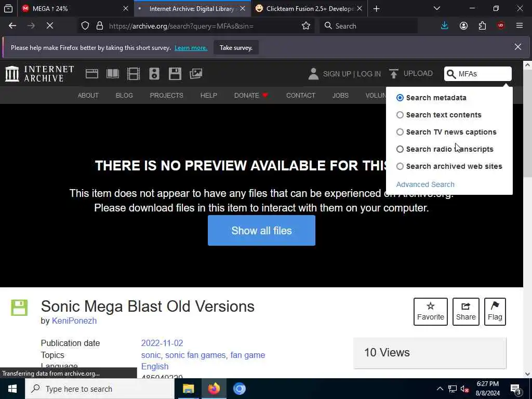Open the CONTACT menu item

301,96
